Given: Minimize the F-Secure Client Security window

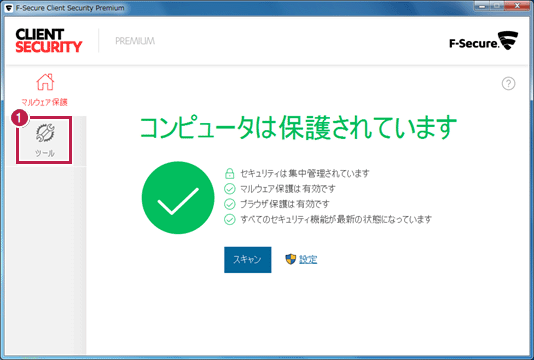Looking at the screenshot, I should [482, 6].
